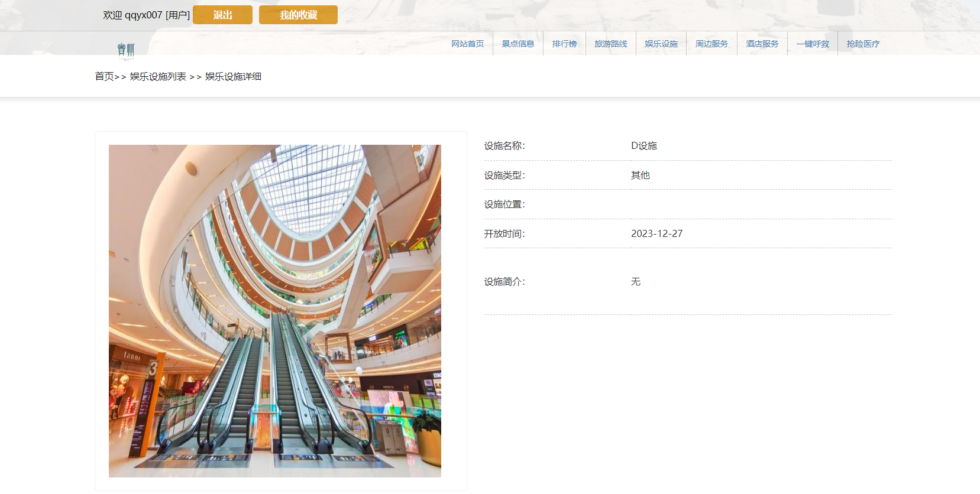Open 我的收藏 favorites button
This screenshot has height=494, width=980.
pos(298,15)
